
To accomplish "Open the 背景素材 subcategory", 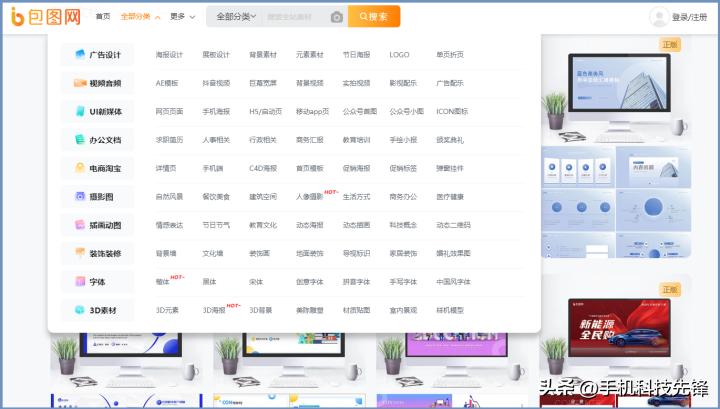I will (263, 55).
